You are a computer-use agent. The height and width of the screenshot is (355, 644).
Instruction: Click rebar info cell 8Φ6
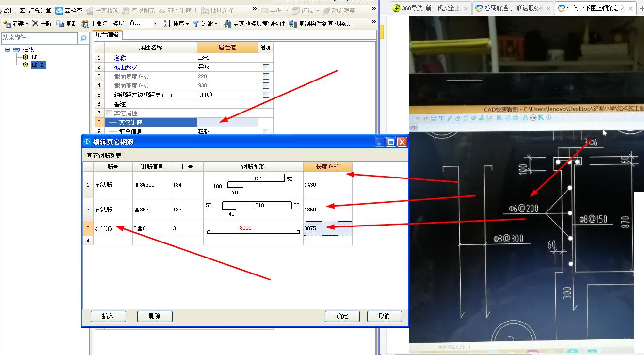click(152, 228)
